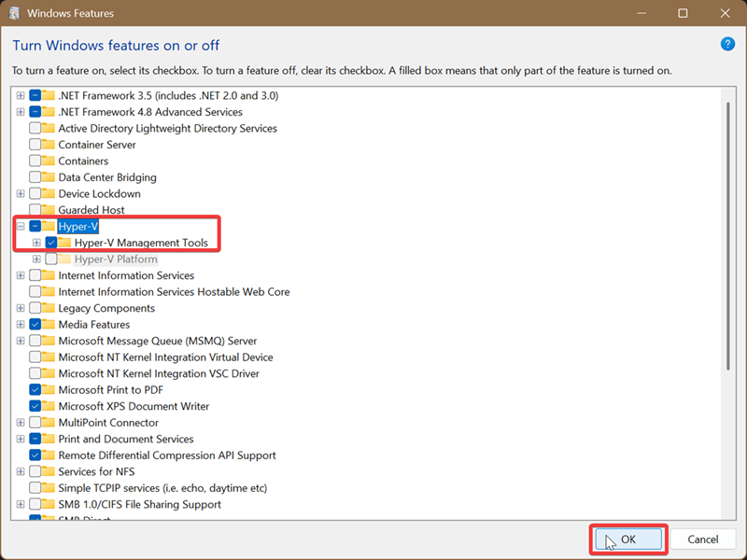
Task: Click folder icon beside Legacy Components
Action: pos(49,308)
